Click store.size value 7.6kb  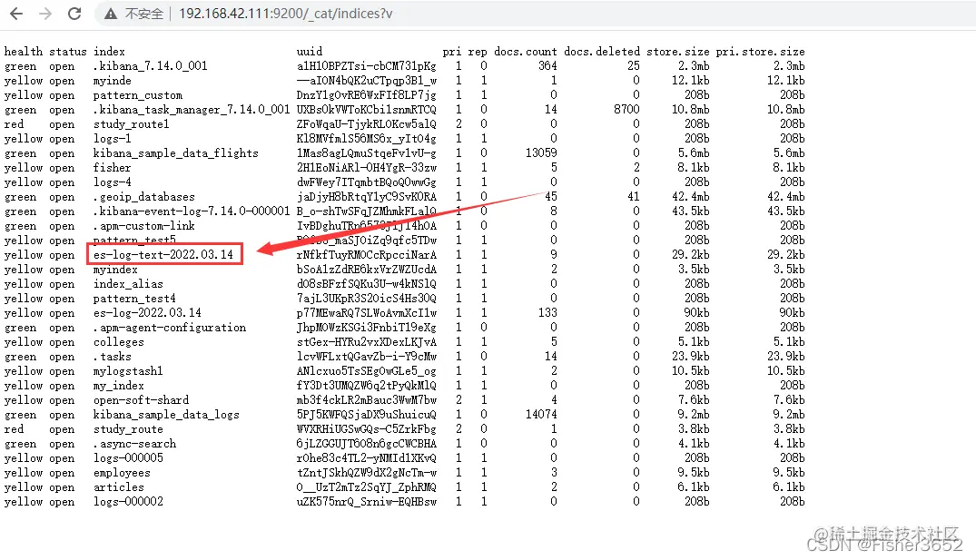pyautogui.click(x=694, y=400)
